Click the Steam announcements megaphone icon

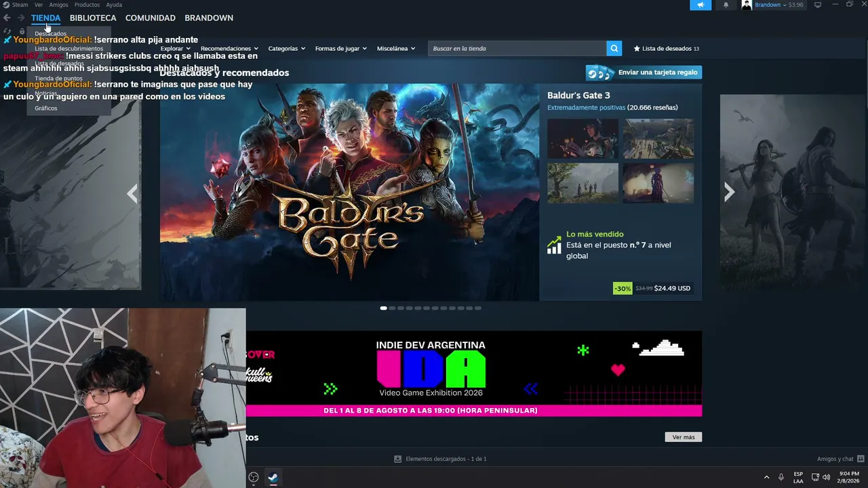click(701, 5)
